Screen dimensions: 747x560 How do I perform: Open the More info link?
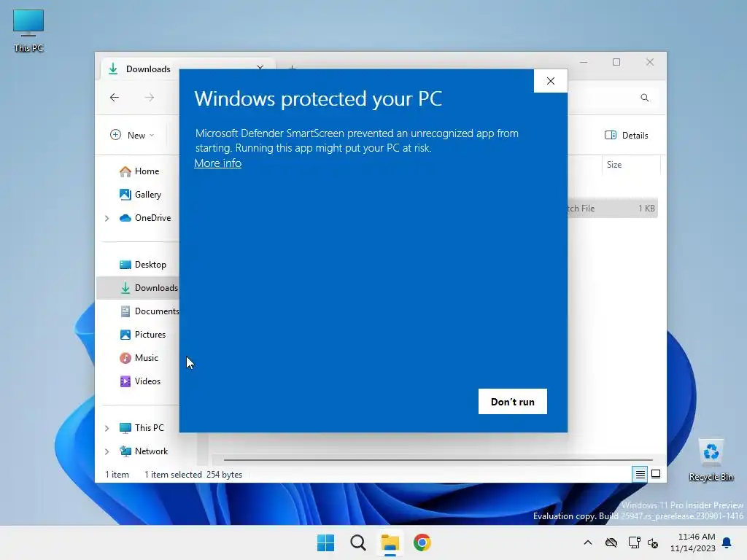click(x=217, y=163)
